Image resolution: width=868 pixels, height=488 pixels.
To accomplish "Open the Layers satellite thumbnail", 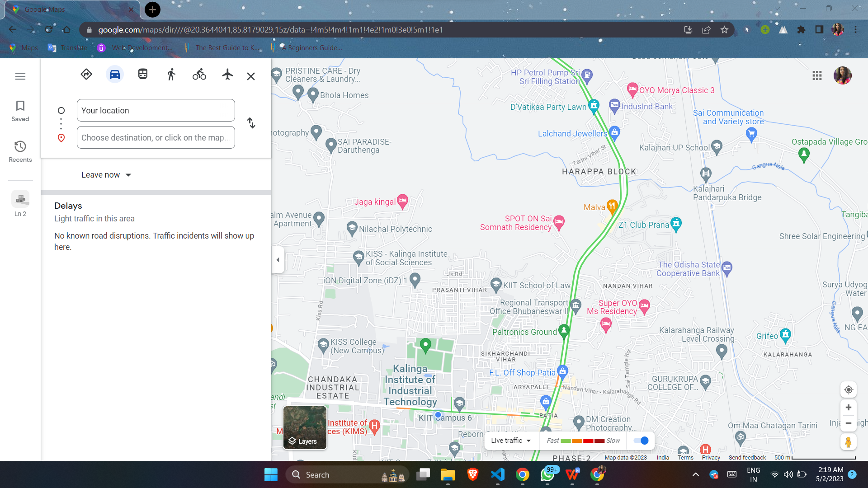I will pos(305,427).
